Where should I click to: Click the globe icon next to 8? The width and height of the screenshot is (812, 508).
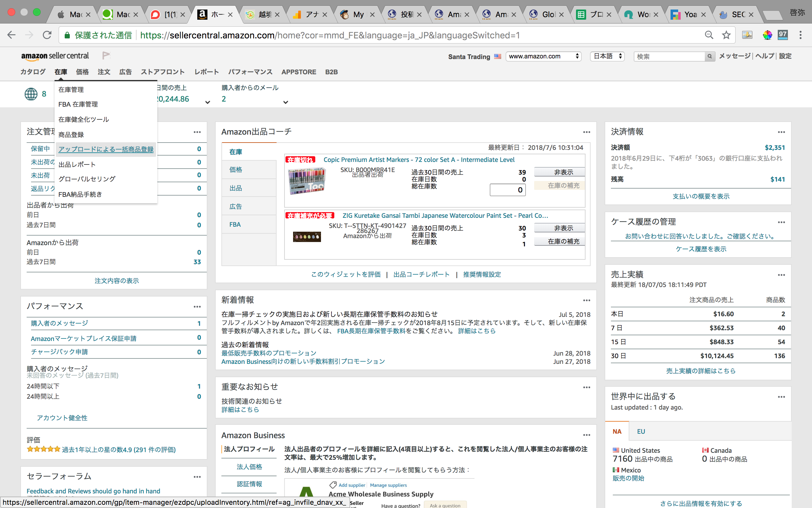31,94
